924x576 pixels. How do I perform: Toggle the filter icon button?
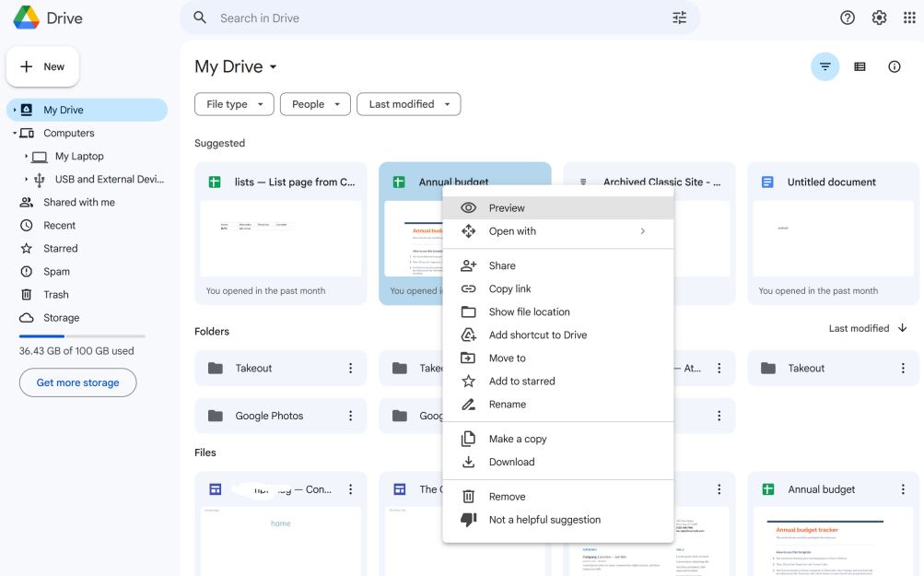(825, 66)
